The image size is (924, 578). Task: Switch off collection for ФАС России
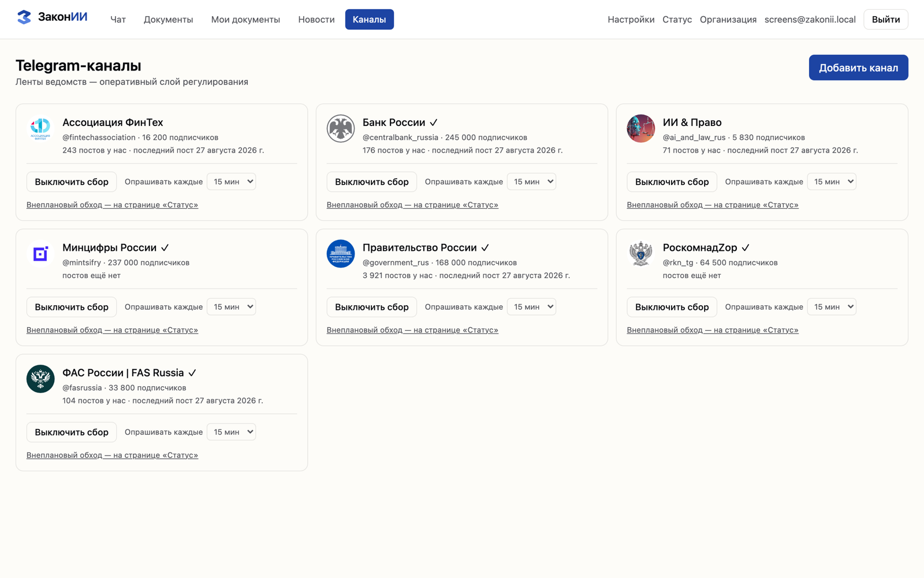pyautogui.click(x=72, y=432)
